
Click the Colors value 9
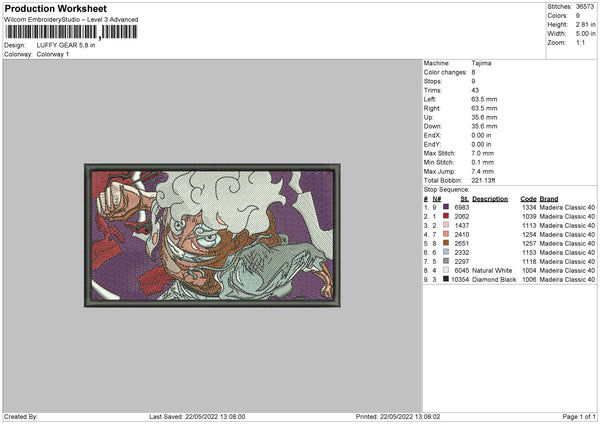pos(578,16)
